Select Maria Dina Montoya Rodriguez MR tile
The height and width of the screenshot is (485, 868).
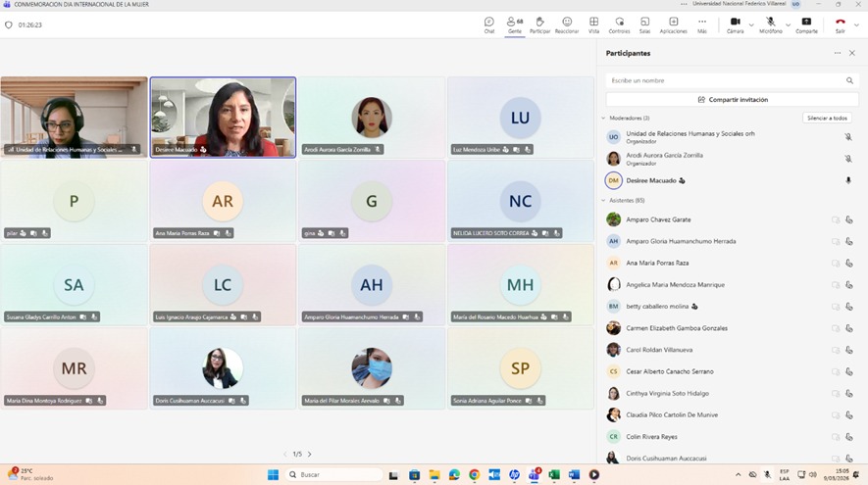tap(74, 368)
